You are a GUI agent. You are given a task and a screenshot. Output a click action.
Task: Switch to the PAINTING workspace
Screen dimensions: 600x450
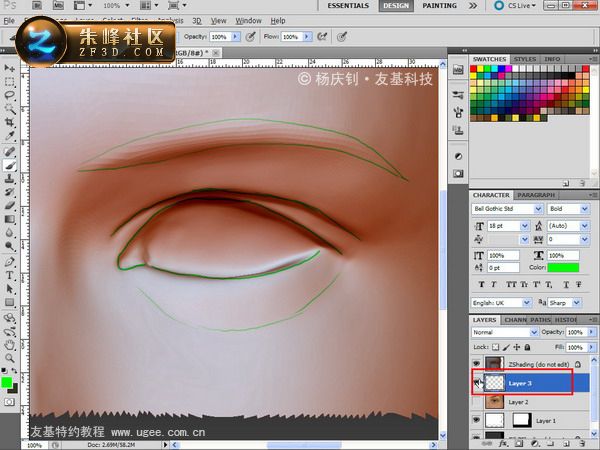[439, 5]
